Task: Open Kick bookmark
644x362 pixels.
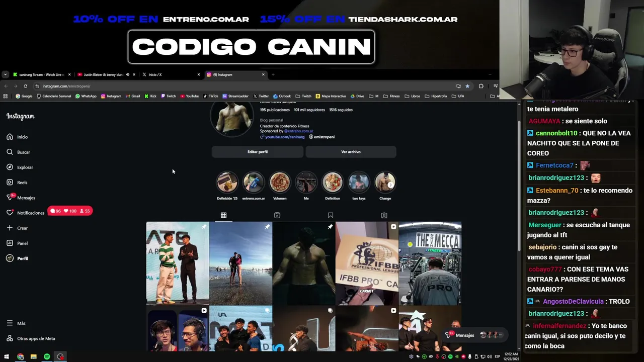Action: [150, 96]
